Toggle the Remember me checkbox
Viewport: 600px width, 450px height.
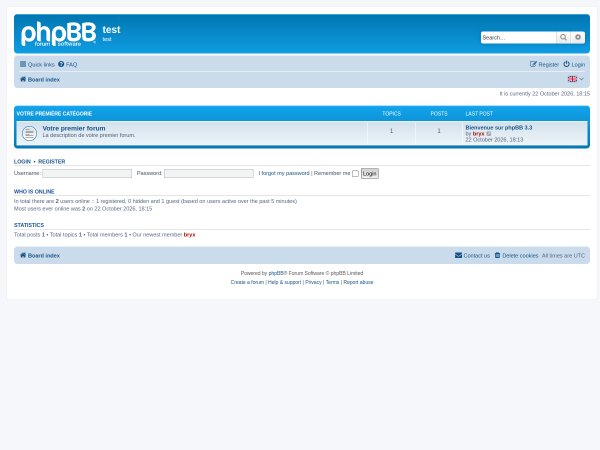tap(355, 173)
